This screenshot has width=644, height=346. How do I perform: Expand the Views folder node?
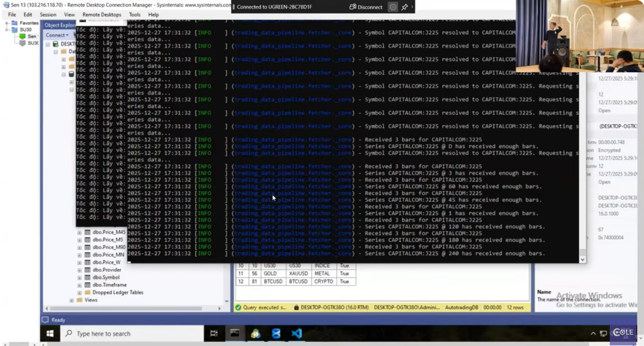pos(72,300)
